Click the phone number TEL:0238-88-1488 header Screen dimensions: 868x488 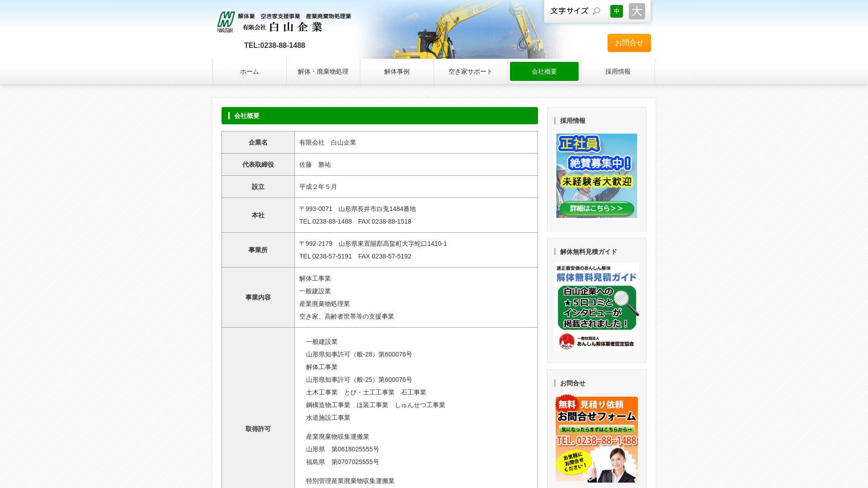(x=274, y=45)
